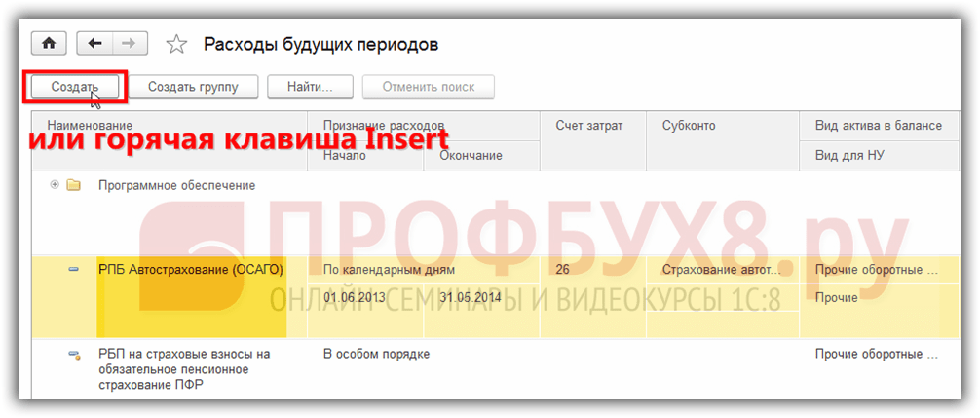
Task: Click the folder icon for Программное обеспечение
Action: [x=73, y=185]
